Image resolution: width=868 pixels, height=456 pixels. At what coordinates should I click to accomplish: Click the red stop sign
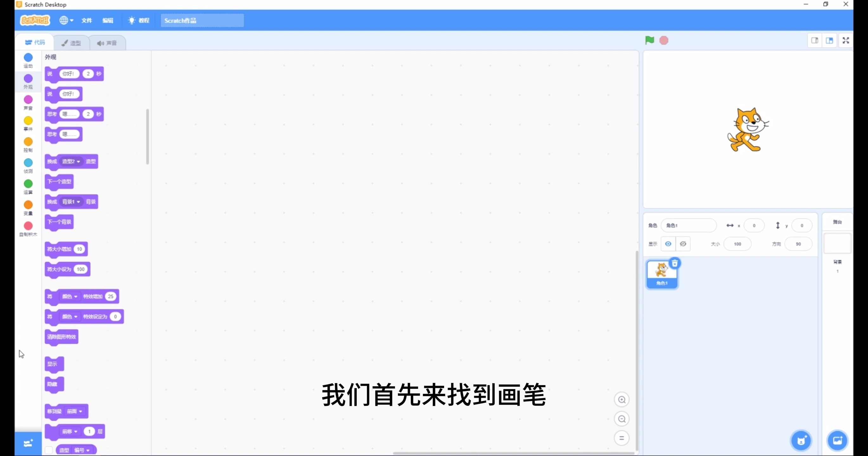[663, 40]
